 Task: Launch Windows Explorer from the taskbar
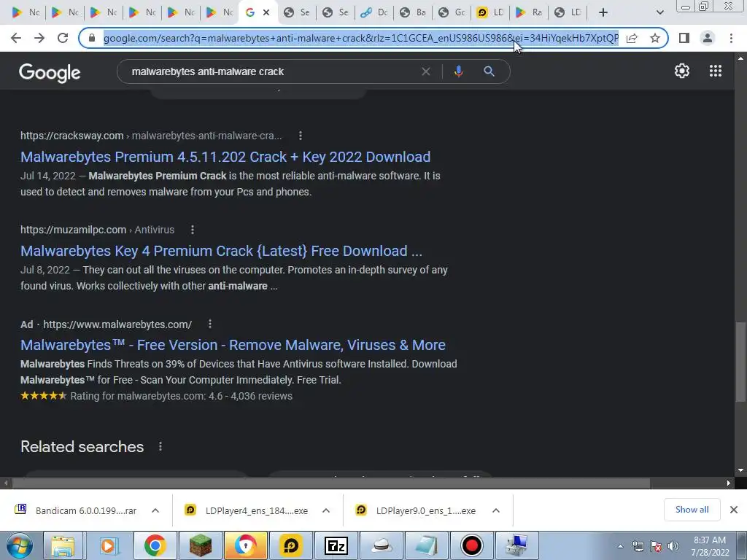63,545
